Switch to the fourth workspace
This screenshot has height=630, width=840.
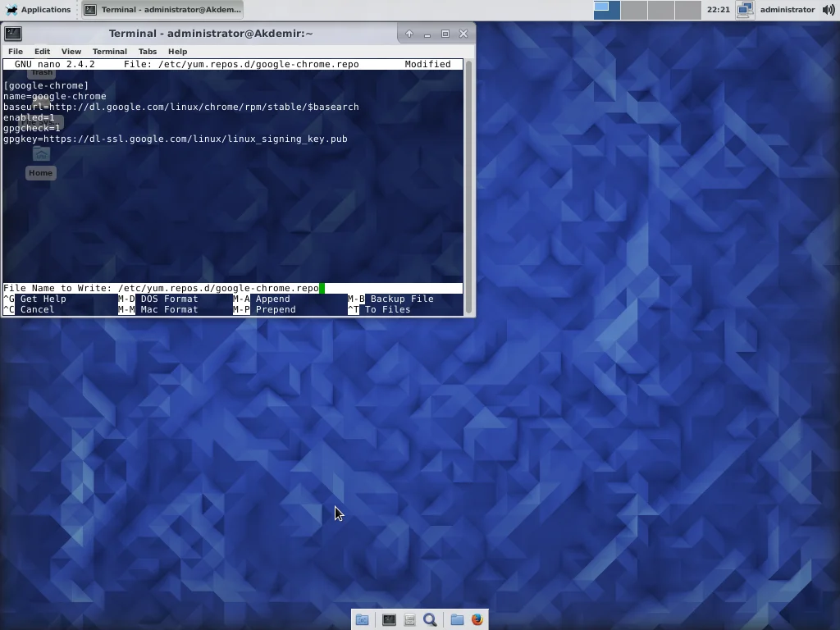click(687, 10)
